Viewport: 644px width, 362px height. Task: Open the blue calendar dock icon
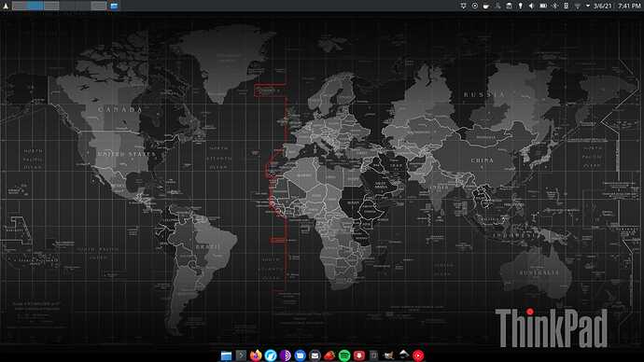click(x=300, y=355)
